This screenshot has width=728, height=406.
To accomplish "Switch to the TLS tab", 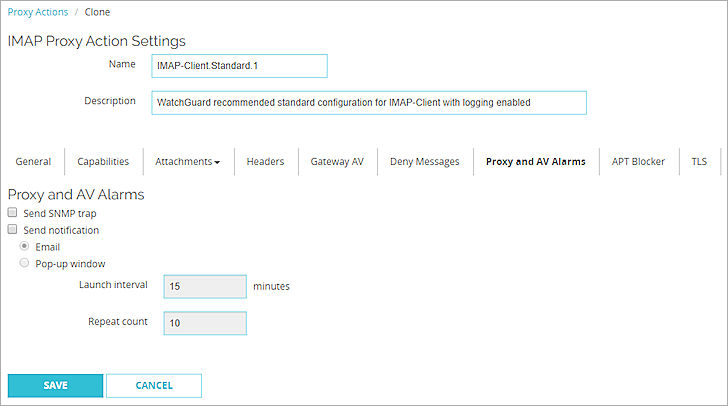I will click(698, 161).
